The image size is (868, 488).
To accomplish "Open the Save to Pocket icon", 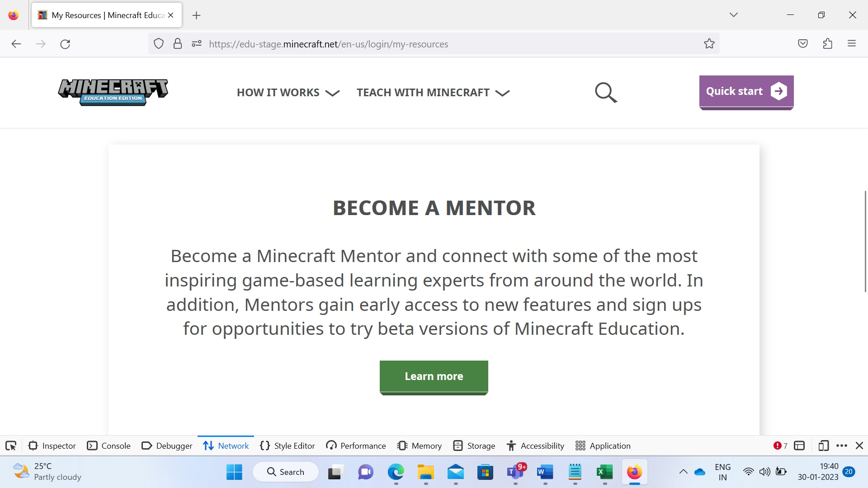I will tap(803, 44).
